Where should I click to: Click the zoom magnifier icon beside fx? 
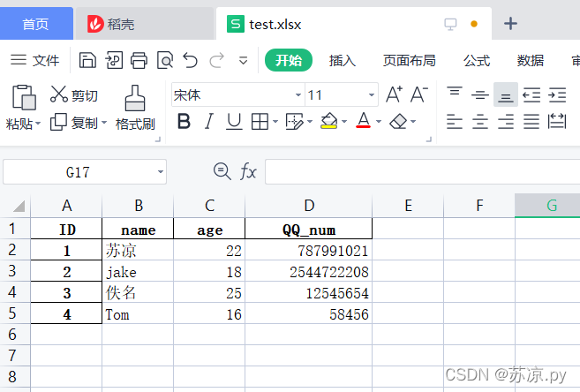(x=222, y=172)
